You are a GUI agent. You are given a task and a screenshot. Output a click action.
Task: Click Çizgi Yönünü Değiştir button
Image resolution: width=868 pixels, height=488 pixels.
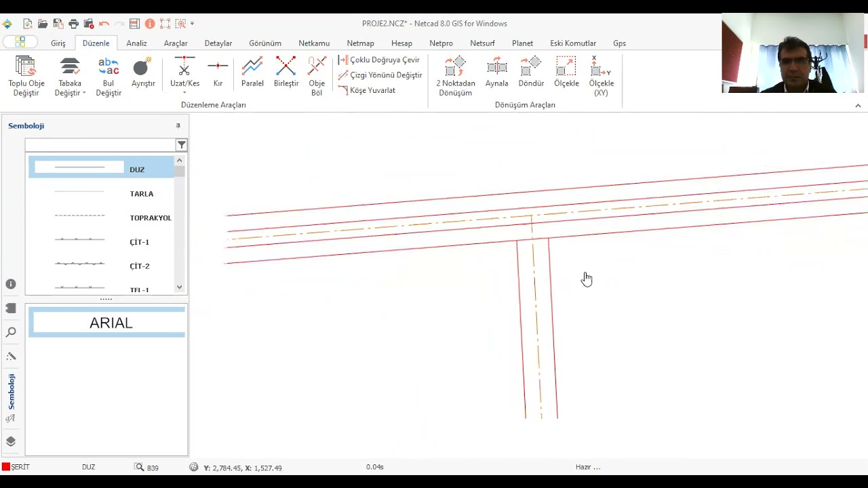380,75
